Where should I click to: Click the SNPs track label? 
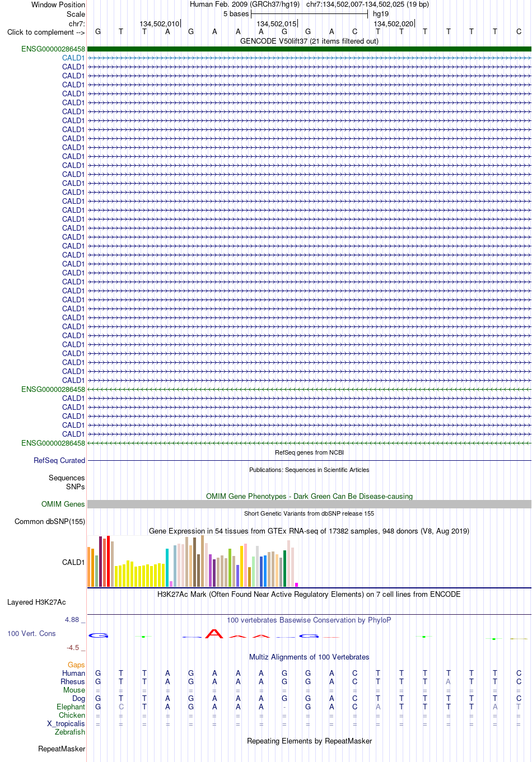tap(76, 487)
